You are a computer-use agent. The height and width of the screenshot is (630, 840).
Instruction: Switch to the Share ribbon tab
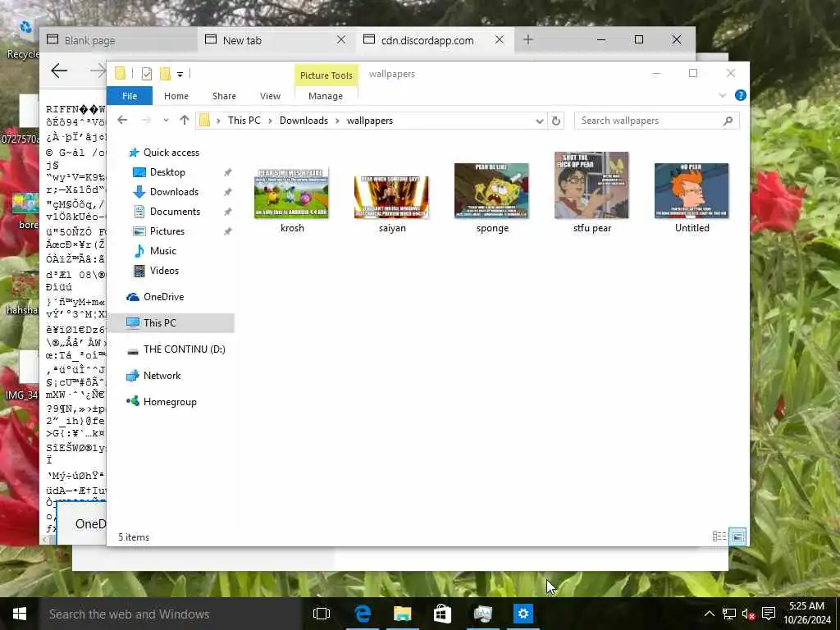(x=224, y=96)
